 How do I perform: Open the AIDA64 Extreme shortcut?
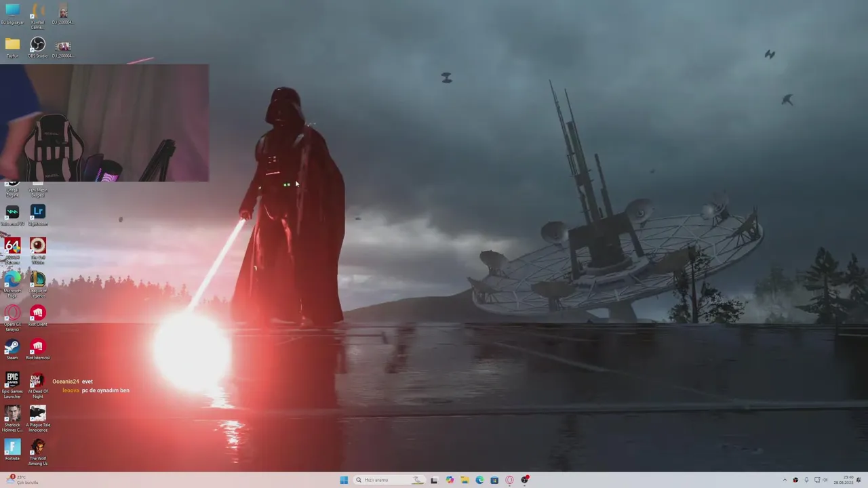tap(12, 249)
